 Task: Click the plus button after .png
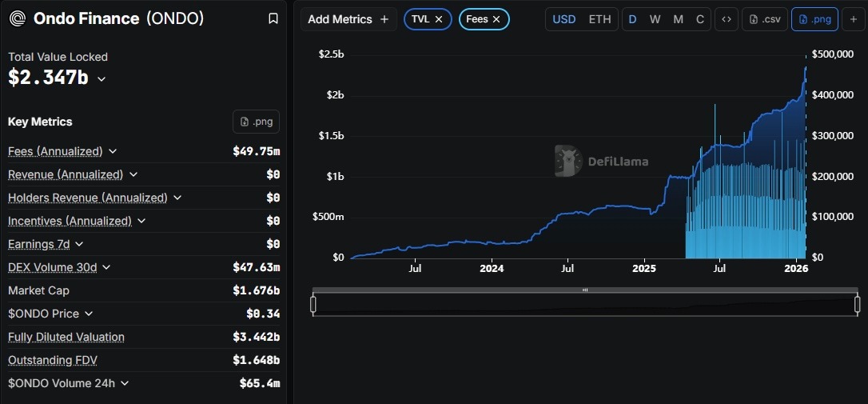pos(852,19)
